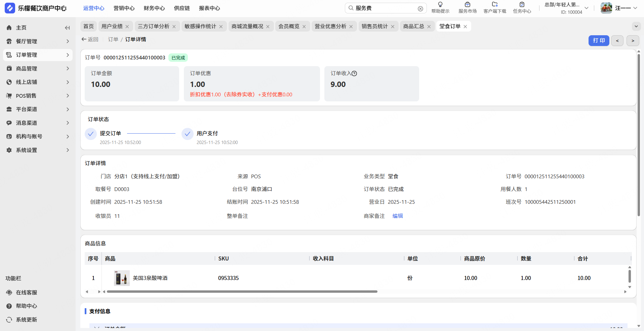The width and height of the screenshot is (644, 331).
Task: Open the 总部 organization dropdown
Action: 587,8
